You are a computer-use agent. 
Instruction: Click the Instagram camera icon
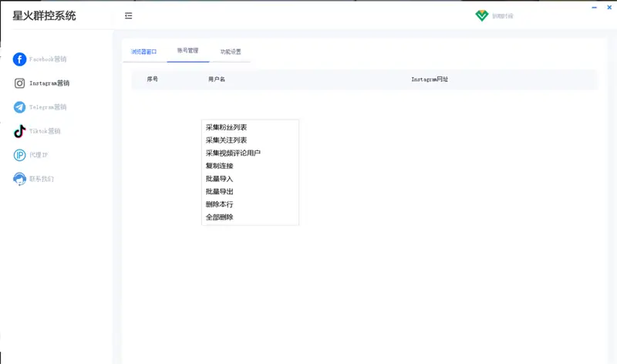pyautogui.click(x=20, y=83)
